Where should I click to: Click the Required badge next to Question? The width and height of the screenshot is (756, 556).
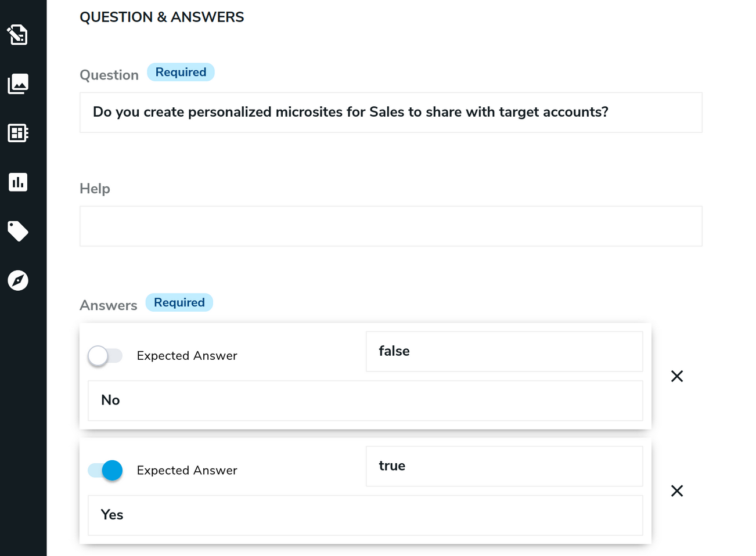[181, 72]
